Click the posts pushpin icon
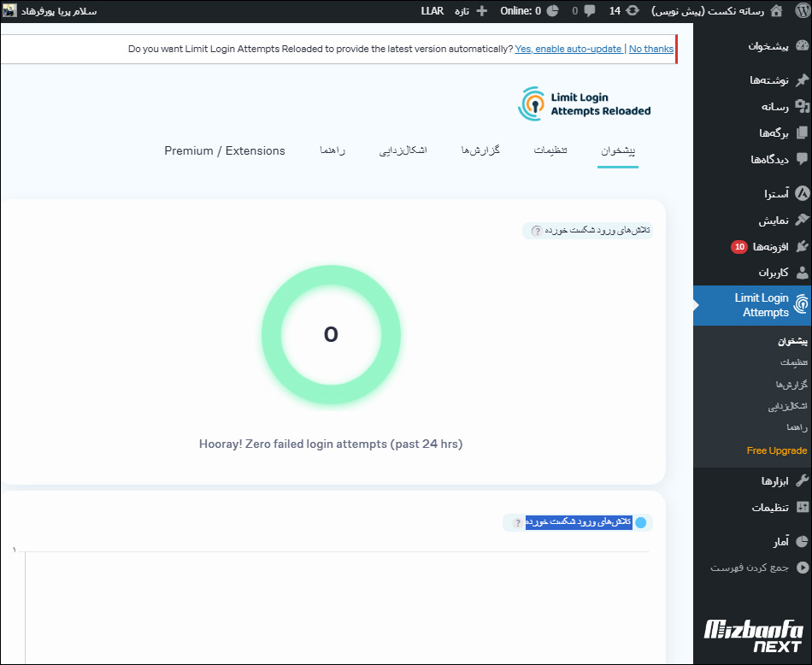Viewport: 812px width, 665px height. pos(802,79)
